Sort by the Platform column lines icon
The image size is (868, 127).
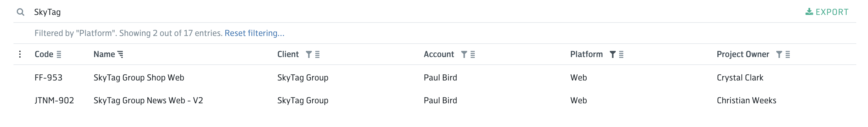point(621,54)
